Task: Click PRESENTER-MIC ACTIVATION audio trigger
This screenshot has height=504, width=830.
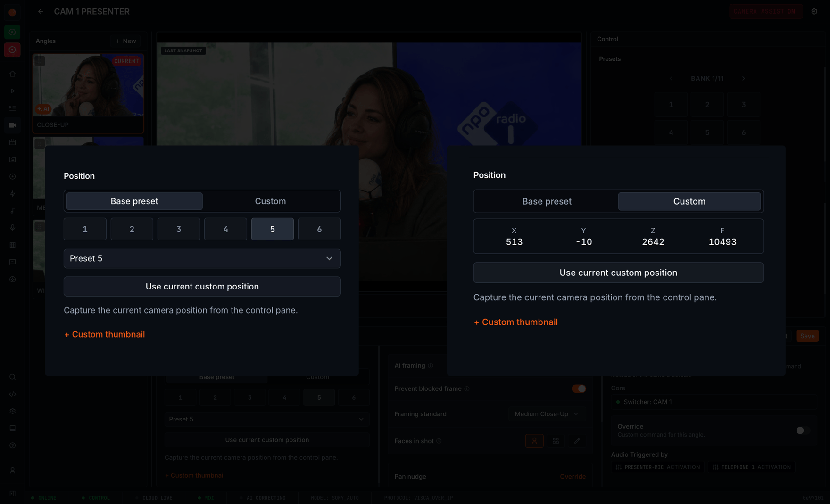Action: pos(657,467)
